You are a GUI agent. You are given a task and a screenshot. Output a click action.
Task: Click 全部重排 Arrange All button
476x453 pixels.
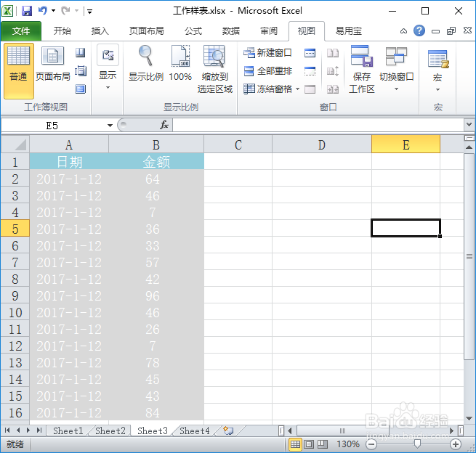pyautogui.click(x=267, y=71)
